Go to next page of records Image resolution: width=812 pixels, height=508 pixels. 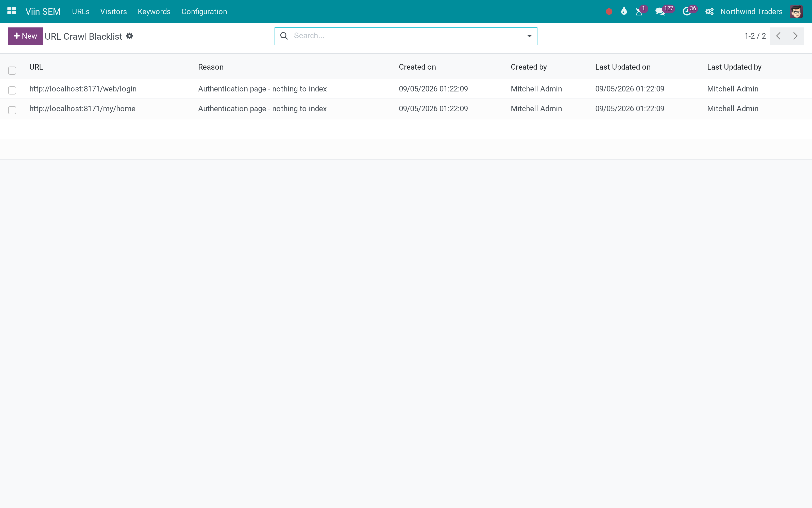pos(795,36)
